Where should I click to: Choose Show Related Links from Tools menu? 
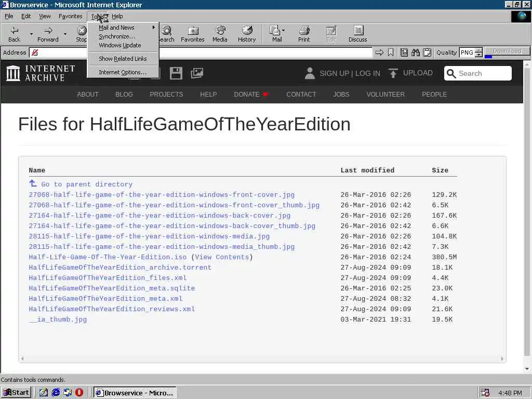click(123, 59)
